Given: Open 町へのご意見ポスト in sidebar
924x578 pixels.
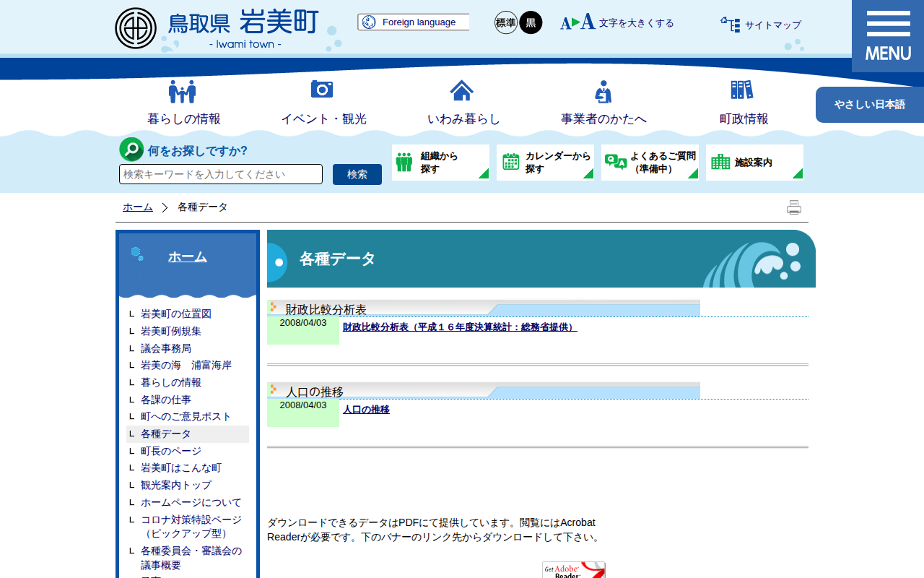Looking at the screenshot, I should (186, 417).
